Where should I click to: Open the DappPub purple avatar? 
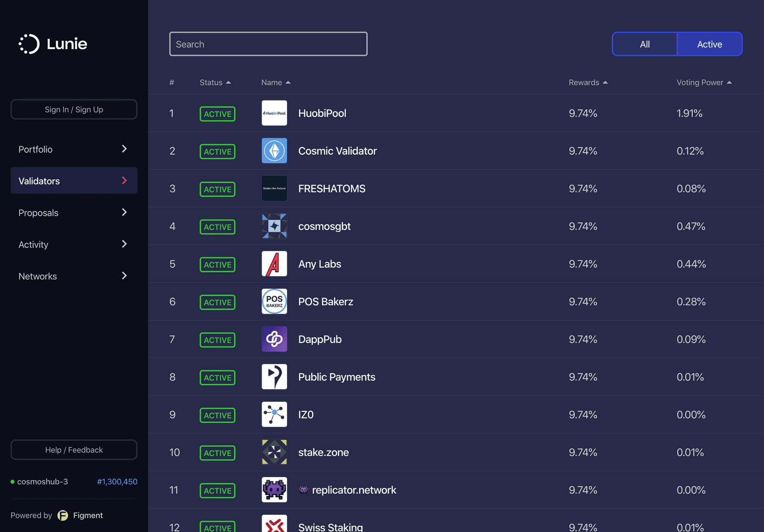click(x=274, y=339)
